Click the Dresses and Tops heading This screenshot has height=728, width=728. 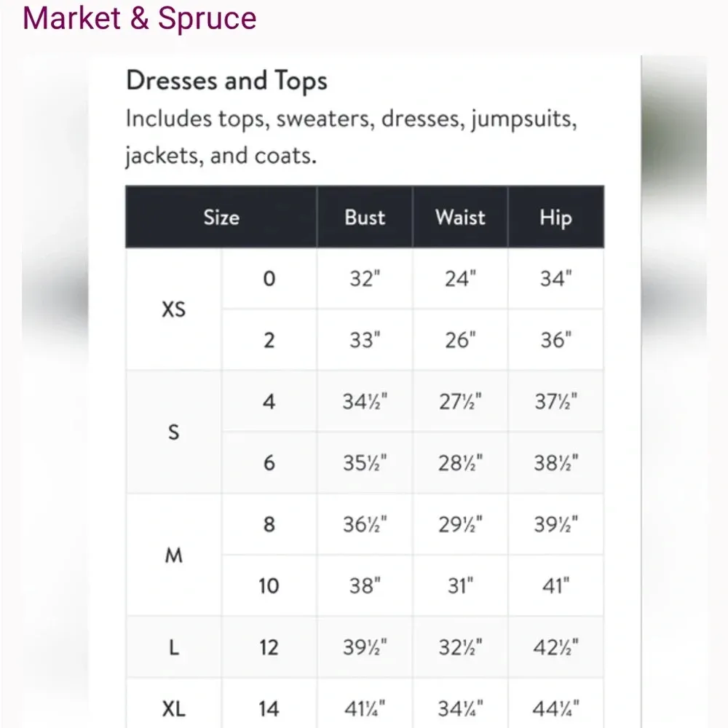pos(226,81)
